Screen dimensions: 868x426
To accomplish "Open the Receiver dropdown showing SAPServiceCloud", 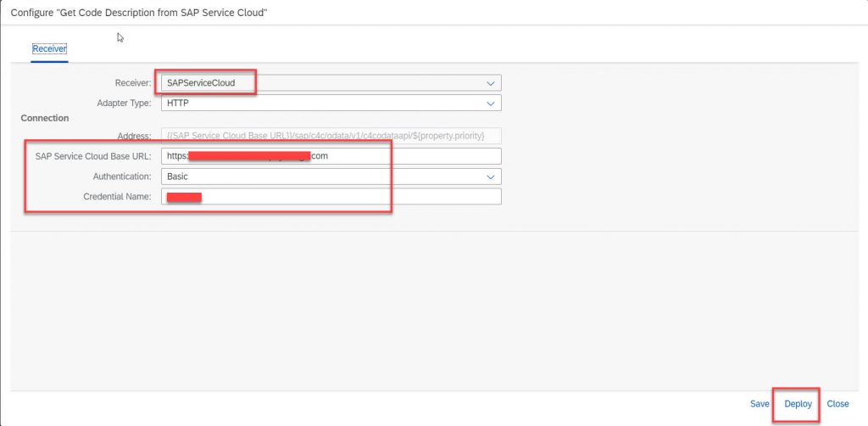I will [331, 83].
